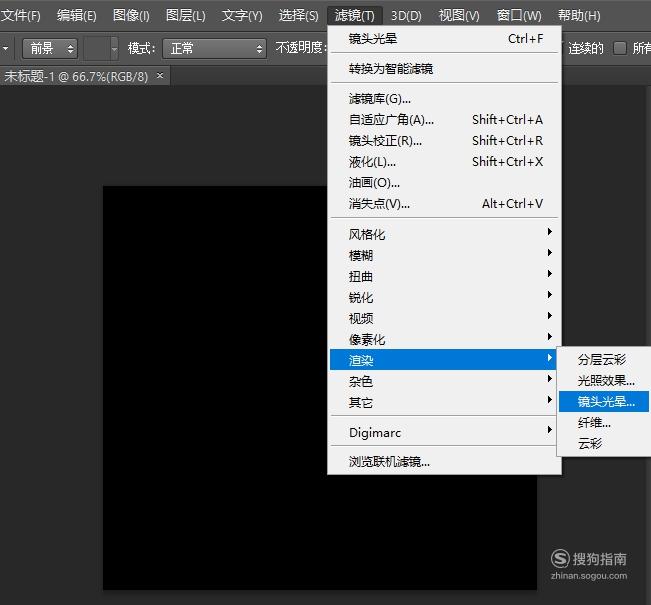
Task: Open 自适应广角(A)... filter
Action: pos(444,120)
